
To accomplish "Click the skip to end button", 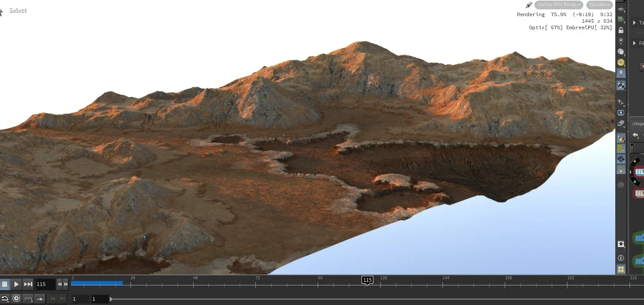I will 28,284.
